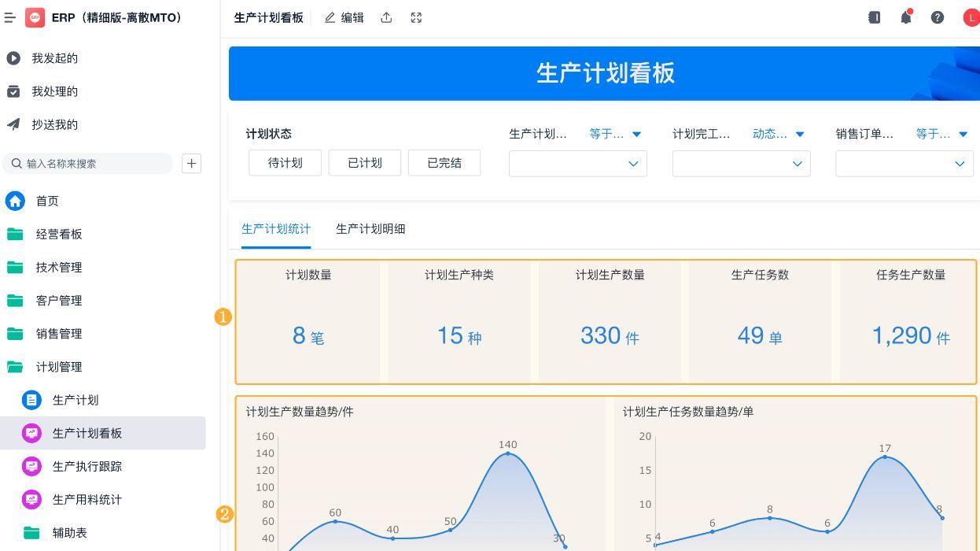Toggle the 待计划 status filter
The width and height of the screenshot is (980, 551).
tap(285, 163)
